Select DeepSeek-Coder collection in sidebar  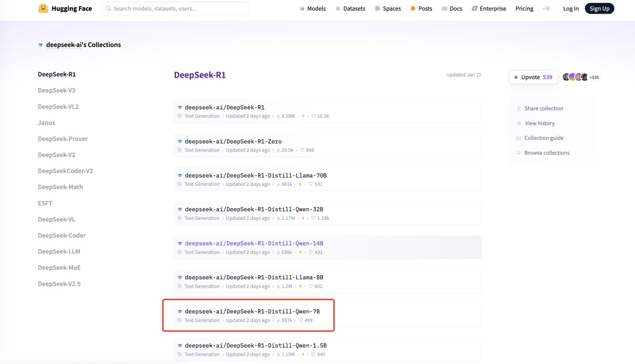62,235
